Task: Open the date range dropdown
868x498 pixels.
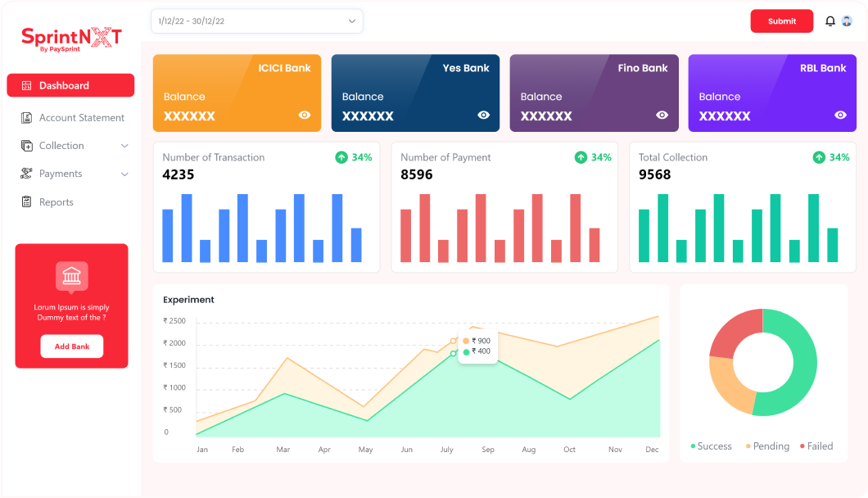Action: click(x=257, y=21)
